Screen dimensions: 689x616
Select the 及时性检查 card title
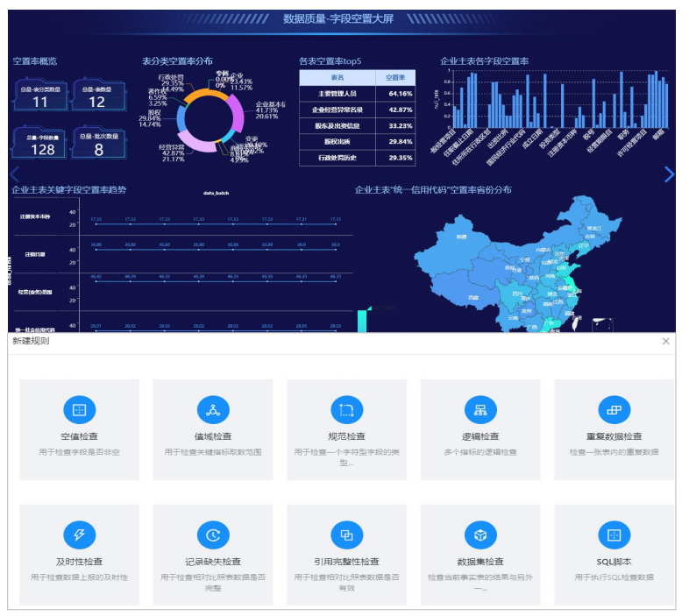pyautogui.click(x=79, y=562)
